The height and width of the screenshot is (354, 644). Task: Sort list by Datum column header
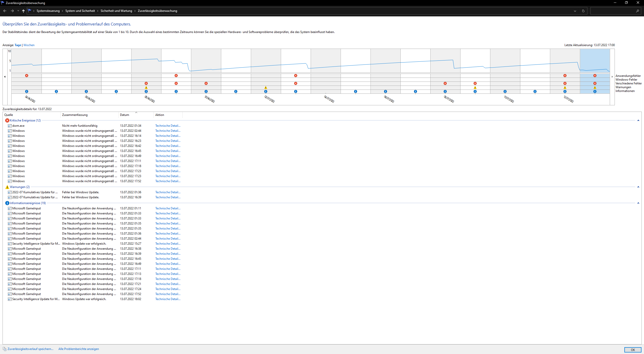click(x=125, y=115)
